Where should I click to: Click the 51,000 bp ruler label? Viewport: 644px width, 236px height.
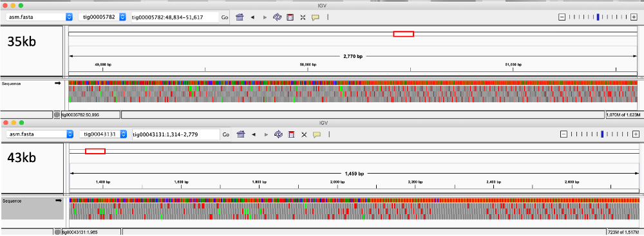[x=513, y=64]
